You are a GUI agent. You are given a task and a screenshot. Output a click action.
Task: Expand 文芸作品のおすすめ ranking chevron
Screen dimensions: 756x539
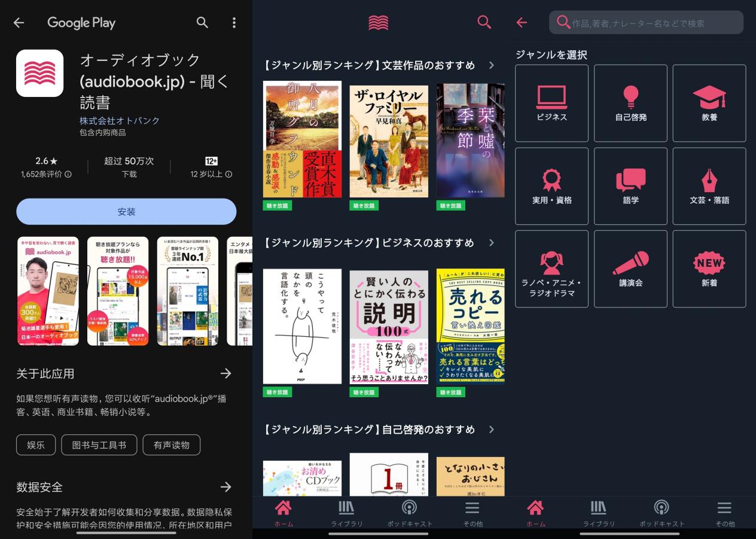[492, 65]
